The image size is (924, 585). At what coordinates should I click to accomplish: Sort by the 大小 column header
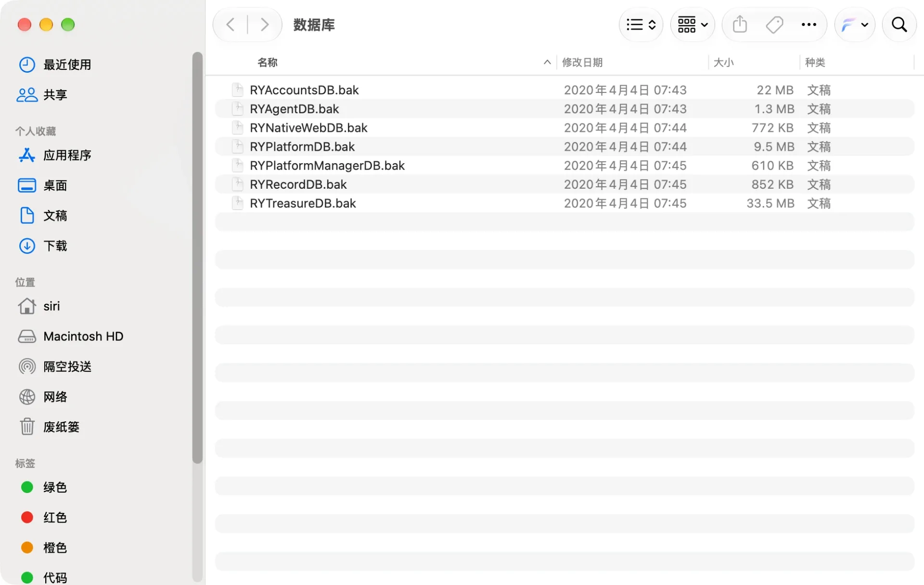pyautogui.click(x=723, y=63)
